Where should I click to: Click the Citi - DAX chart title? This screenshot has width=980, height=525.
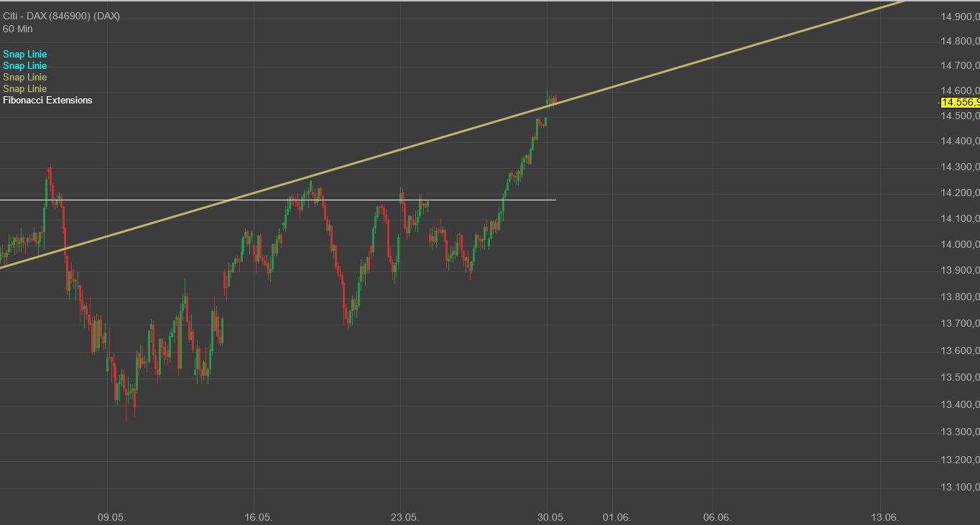click(61, 16)
